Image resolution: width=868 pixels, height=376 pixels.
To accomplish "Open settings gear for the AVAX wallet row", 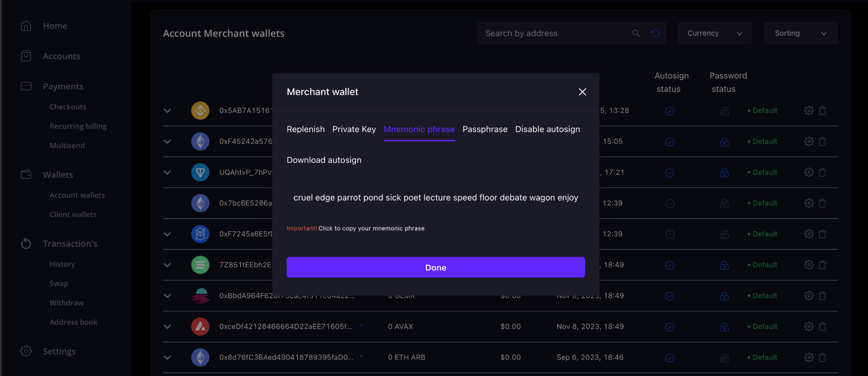I will [x=809, y=327].
